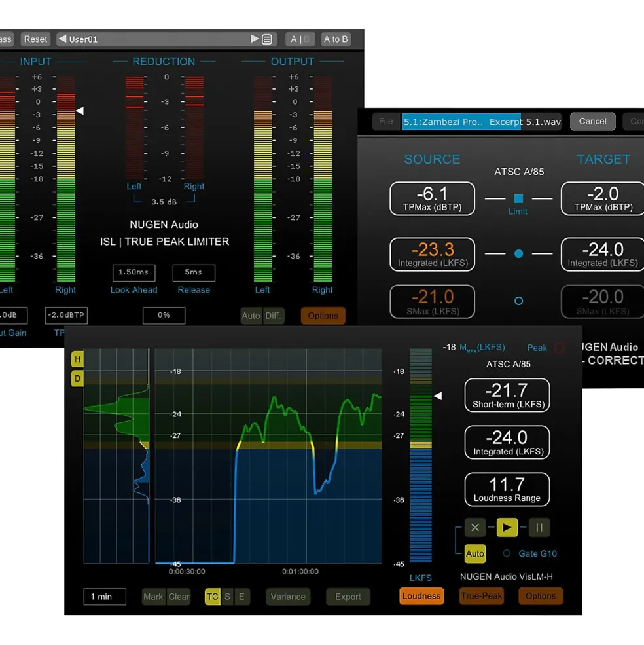The image size is (644, 645).
Task: Open preset list menu icon in ISL
Action: pos(267,39)
